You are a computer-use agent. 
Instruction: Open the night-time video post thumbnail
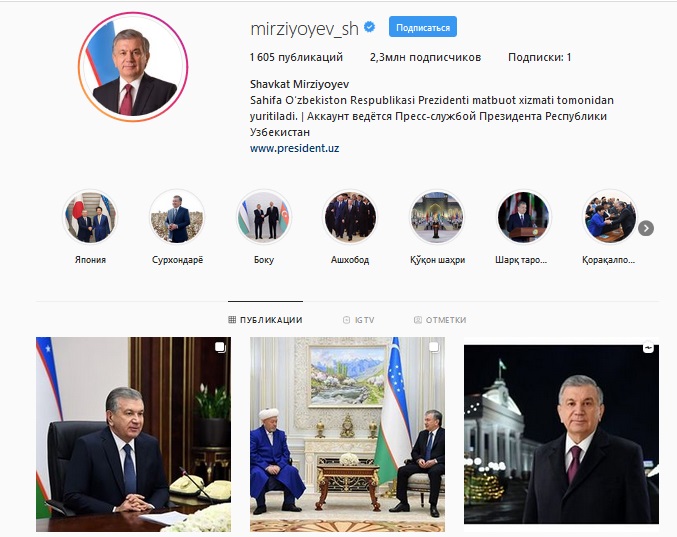pos(561,434)
